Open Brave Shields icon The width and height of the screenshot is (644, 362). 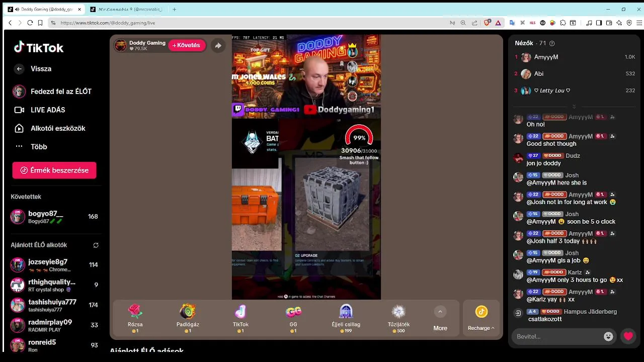[x=487, y=23]
